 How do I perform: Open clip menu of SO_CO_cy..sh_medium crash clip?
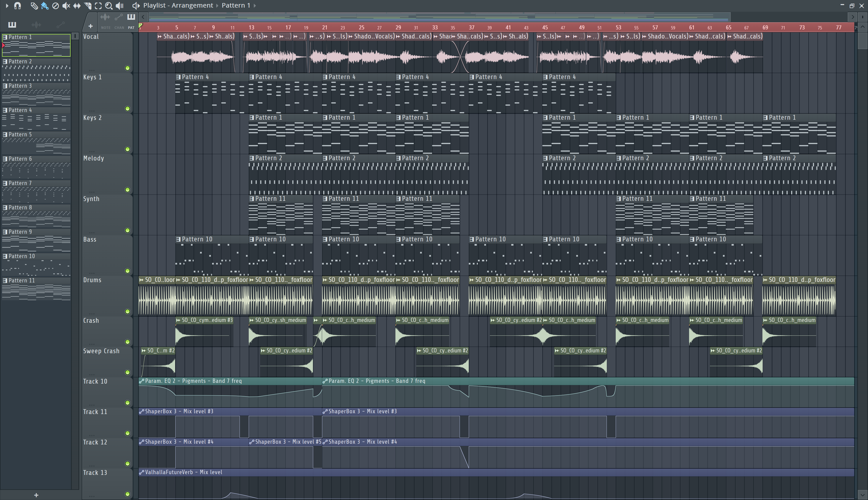tap(252, 320)
